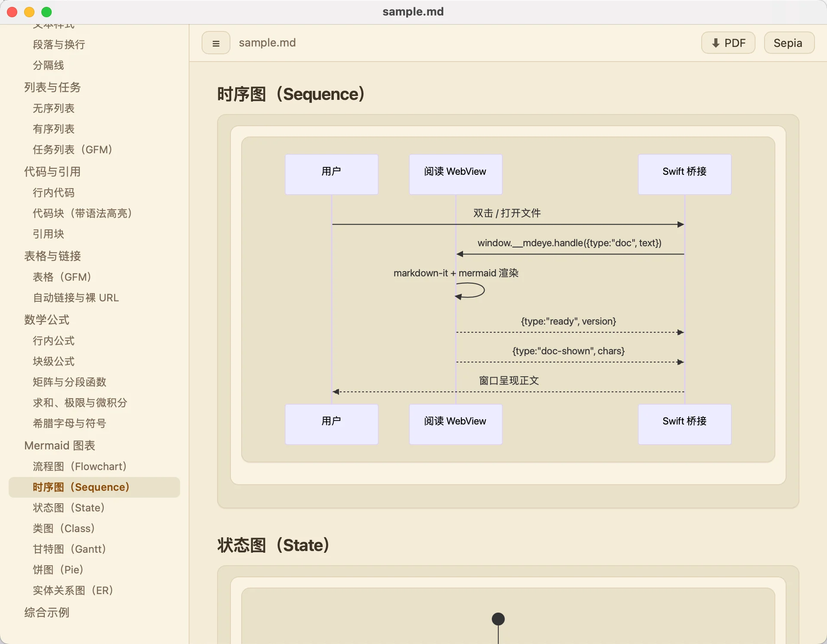Viewport: 827px width, 644px height.
Task: Click the bottom Swift 桥接 participant box
Action: (685, 424)
